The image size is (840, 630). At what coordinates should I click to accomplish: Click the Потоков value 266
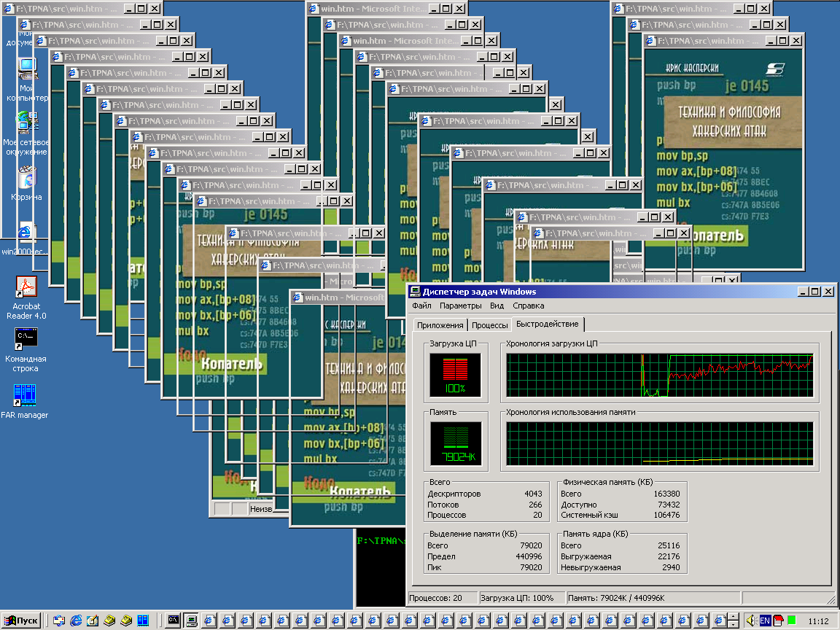pos(535,505)
